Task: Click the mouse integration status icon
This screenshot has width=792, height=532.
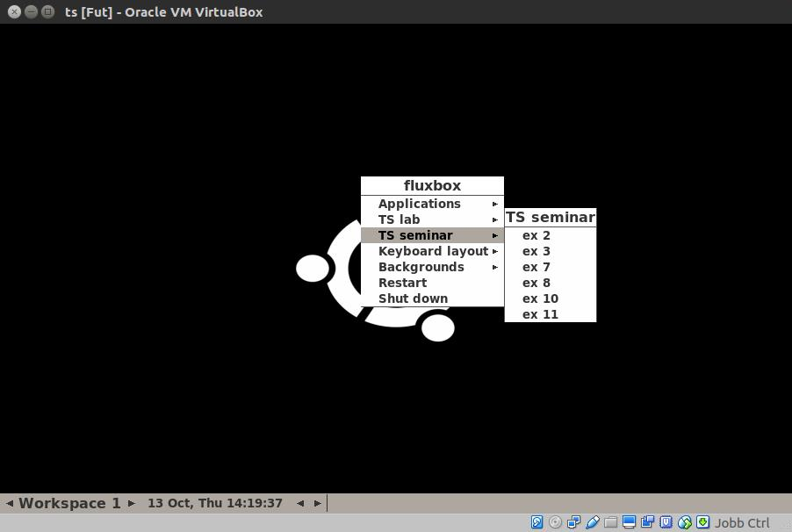Action: (x=684, y=521)
